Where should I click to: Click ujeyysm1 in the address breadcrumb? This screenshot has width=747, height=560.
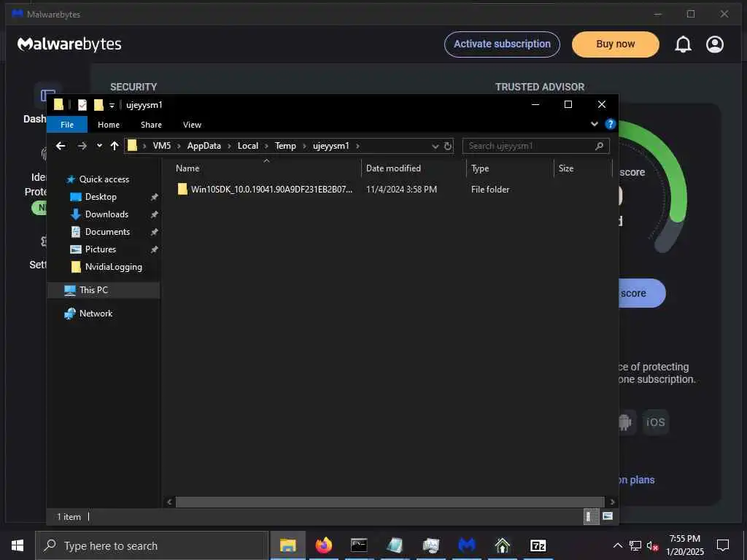point(330,146)
